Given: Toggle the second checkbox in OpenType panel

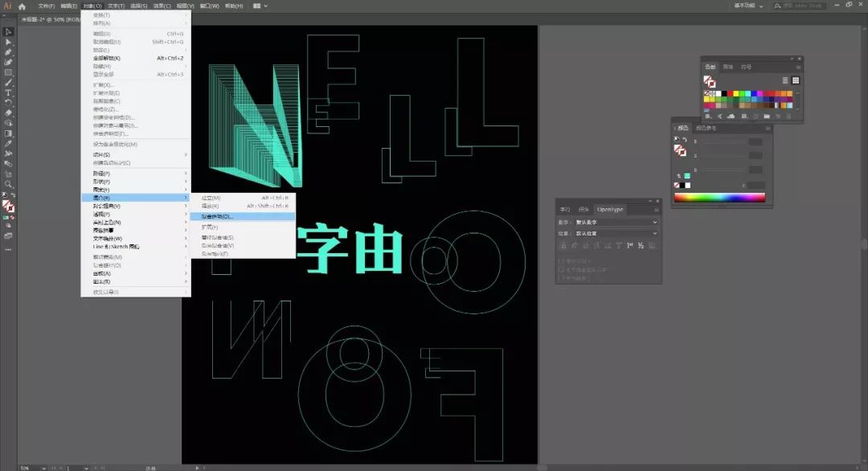Looking at the screenshot, I should click(561, 269).
